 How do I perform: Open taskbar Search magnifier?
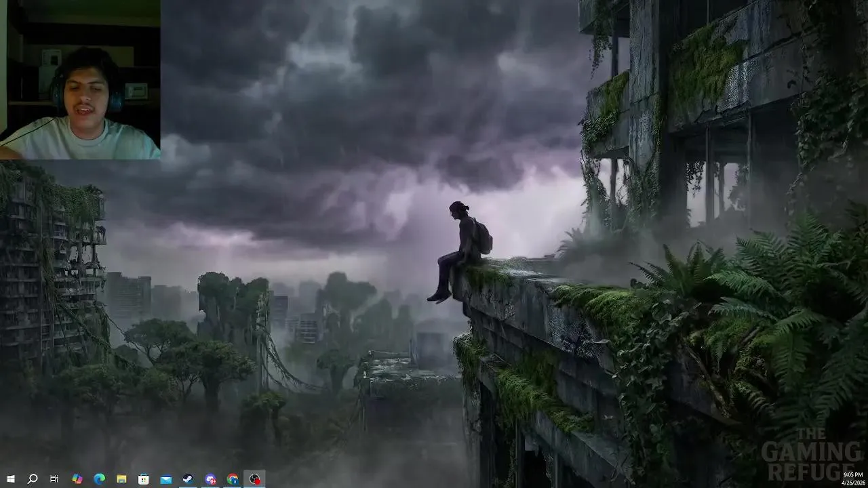click(x=33, y=479)
